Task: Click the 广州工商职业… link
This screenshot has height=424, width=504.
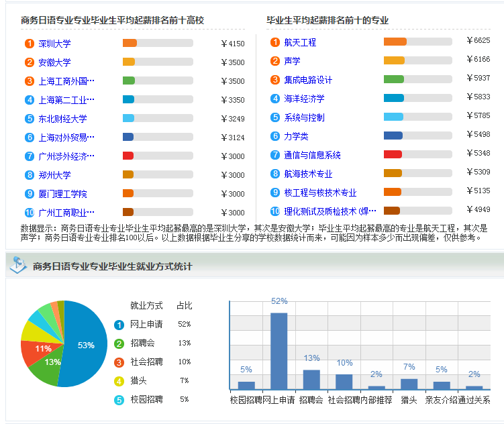Action: pos(66,213)
